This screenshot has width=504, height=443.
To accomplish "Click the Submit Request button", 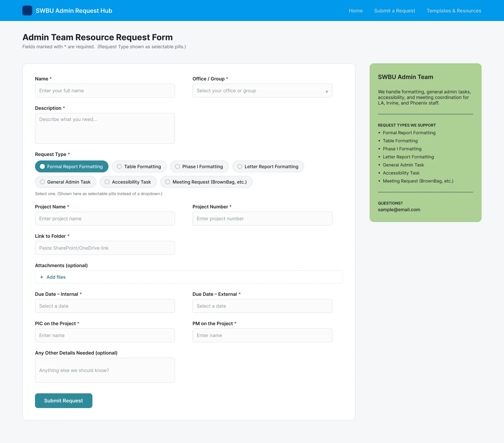I will click(x=64, y=401).
